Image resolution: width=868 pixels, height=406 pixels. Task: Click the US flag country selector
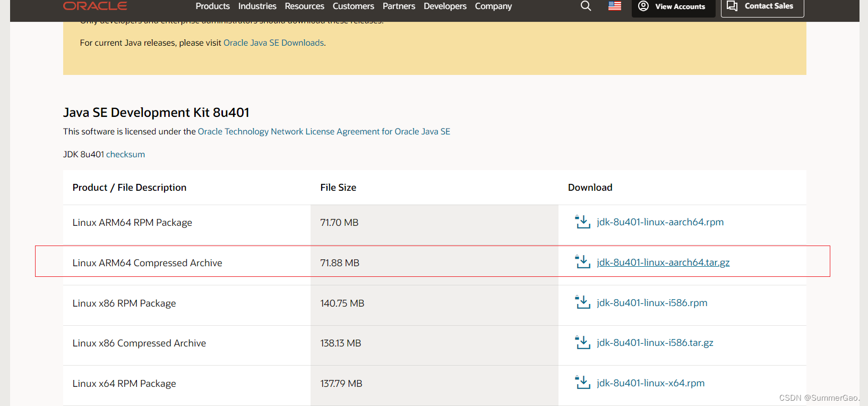tap(615, 6)
